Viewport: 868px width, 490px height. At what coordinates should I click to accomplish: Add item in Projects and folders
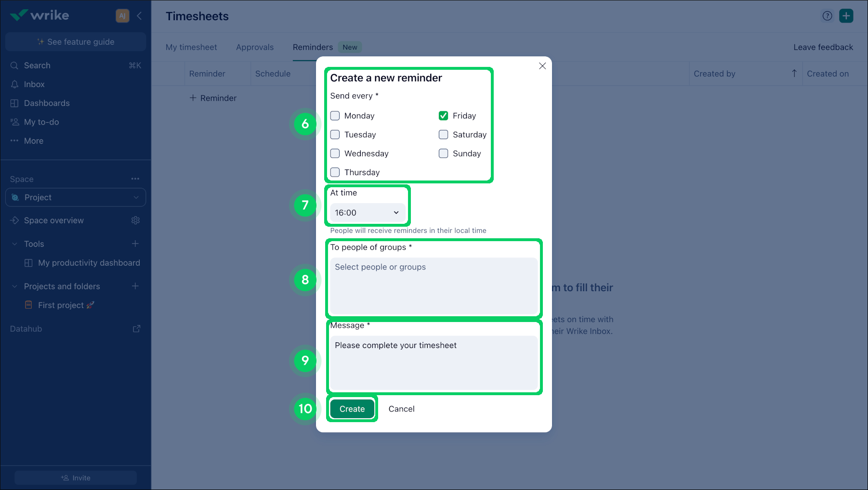pyautogui.click(x=135, y=286)
